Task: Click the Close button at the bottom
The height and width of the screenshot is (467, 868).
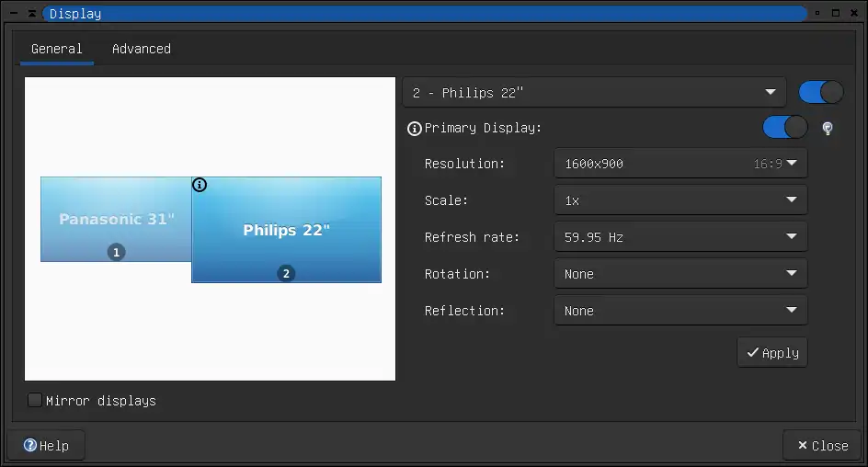Action: coord(823,446)
